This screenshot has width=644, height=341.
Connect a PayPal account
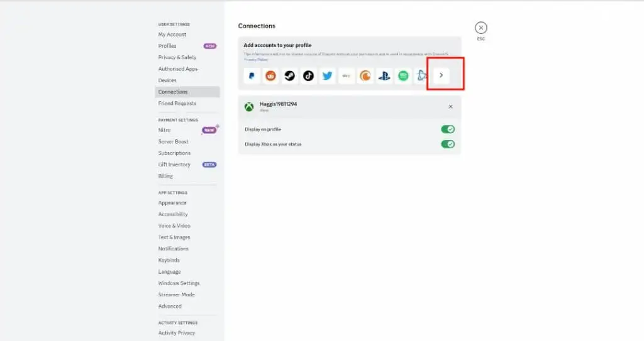(x=252, y=76)
